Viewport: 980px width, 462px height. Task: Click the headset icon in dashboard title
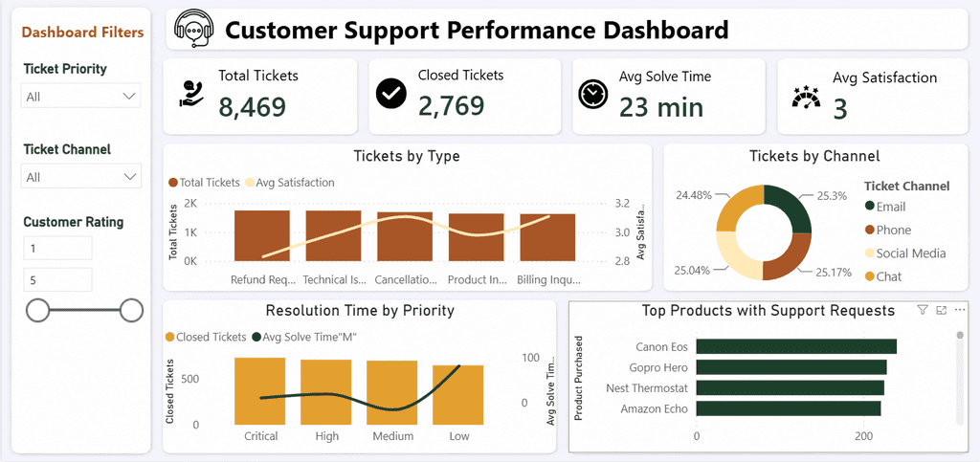pyautogui.click(x=193, y=29)
